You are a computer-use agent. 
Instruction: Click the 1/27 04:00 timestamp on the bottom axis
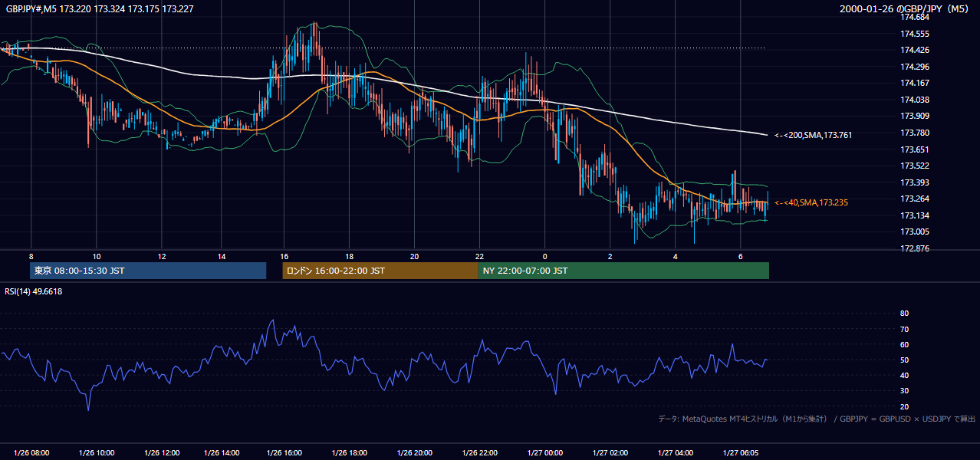(676, 453)
